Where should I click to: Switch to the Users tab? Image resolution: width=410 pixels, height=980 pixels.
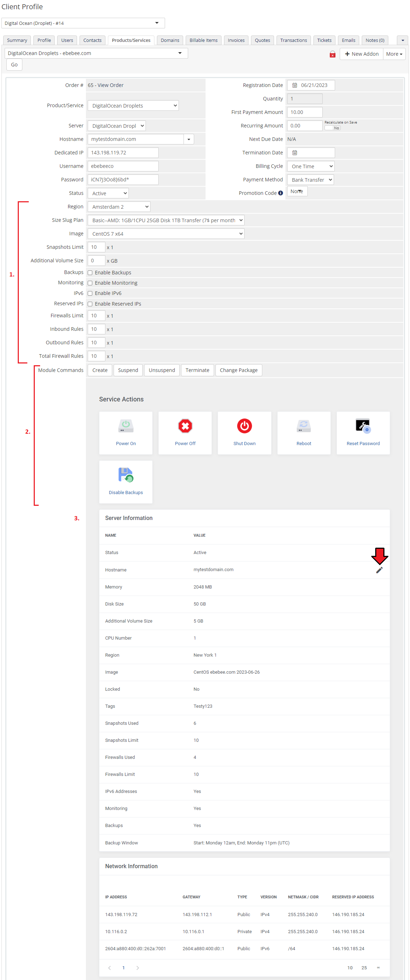point(67,40)
